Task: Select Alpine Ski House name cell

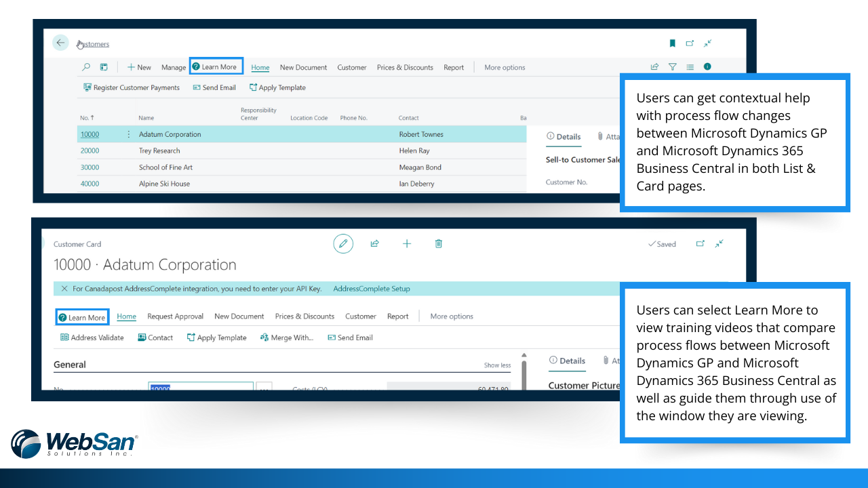Action: (x=164, y=184)
